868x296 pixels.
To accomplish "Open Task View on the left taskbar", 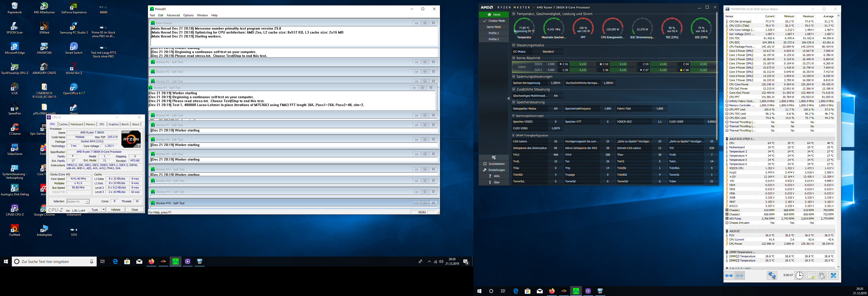I will [102, 261].
